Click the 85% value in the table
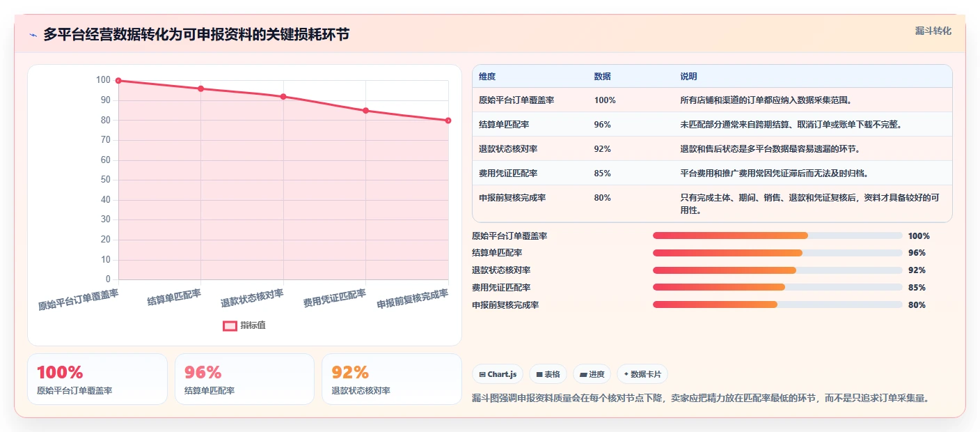980x432 pixels. [x=603, y=173]
